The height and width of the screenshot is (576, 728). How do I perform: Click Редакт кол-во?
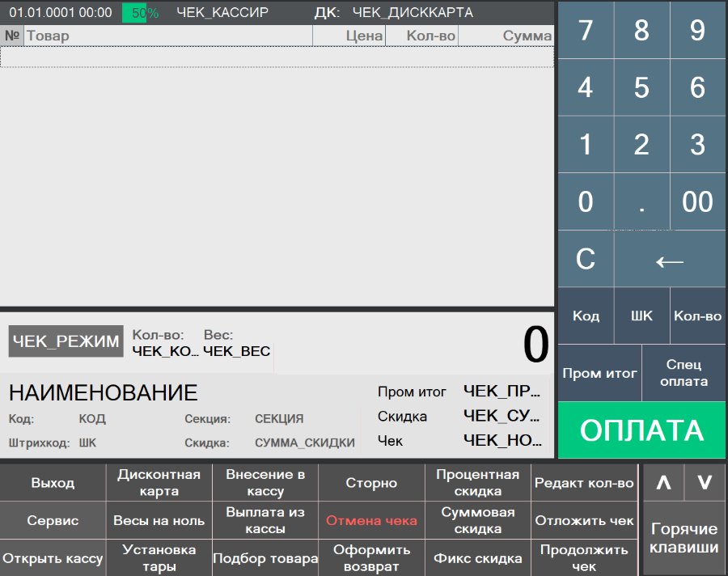(x=584, y=483)
